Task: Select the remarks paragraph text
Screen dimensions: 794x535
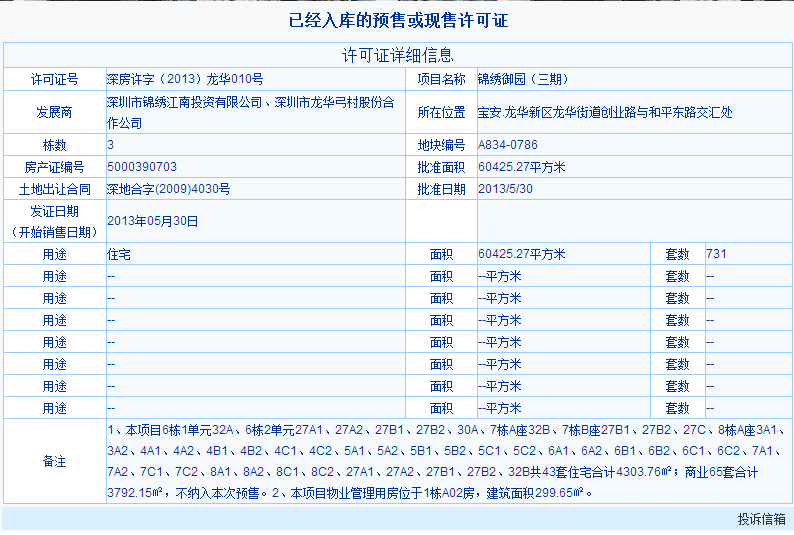Action: click(447, 461)
